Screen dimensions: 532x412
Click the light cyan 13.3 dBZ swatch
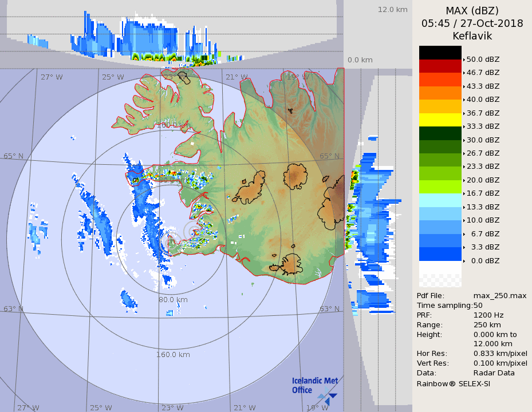point(440,200)
